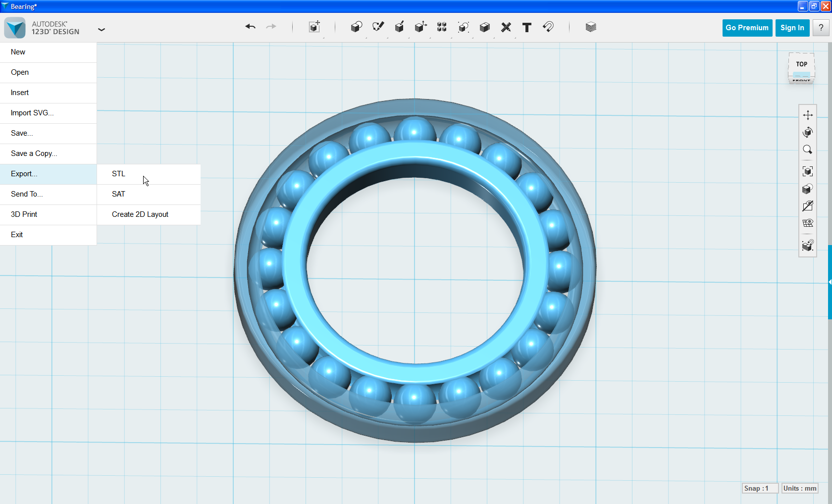Screen dimensions: 832x504
Task: Click the FRONT face of view cube
Action: (801, 80)
